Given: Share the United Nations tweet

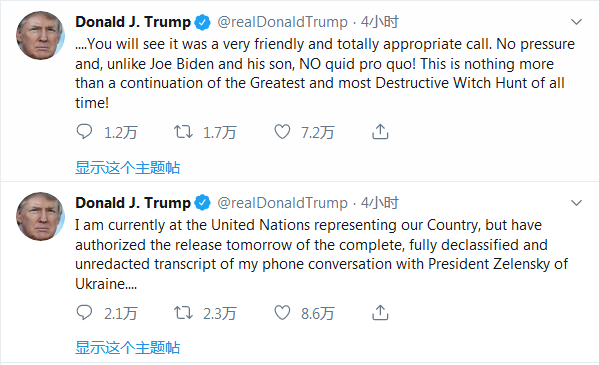Looking at the screenshot, I should (380, 312).
